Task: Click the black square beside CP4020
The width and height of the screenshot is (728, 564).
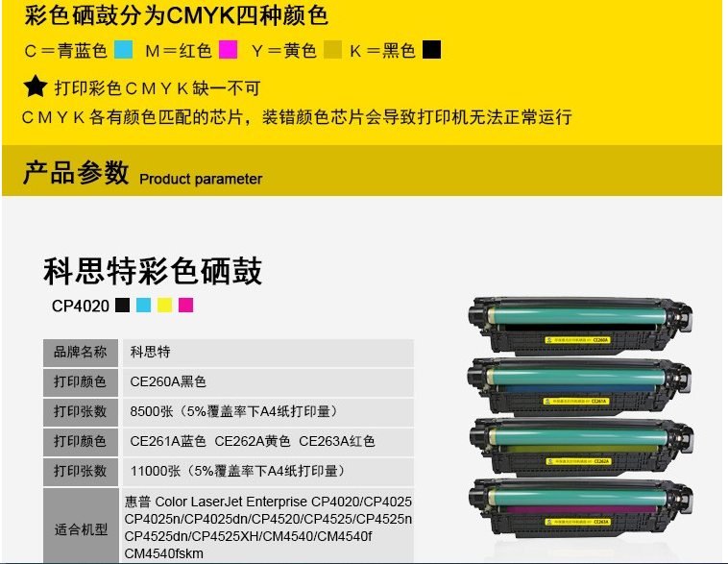Action: 123,306
